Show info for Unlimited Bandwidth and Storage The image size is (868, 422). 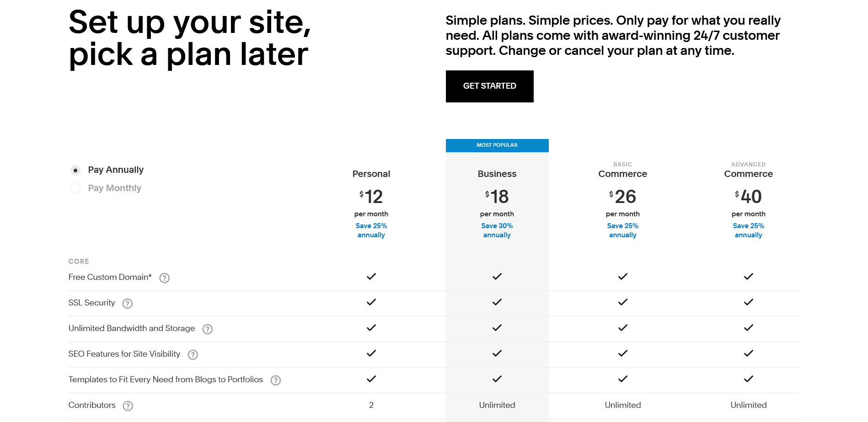pos(208,329)
